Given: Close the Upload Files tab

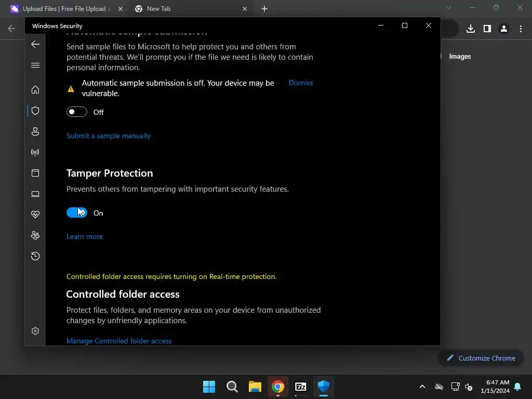Looking at the screenshot, I should point(121,9).
